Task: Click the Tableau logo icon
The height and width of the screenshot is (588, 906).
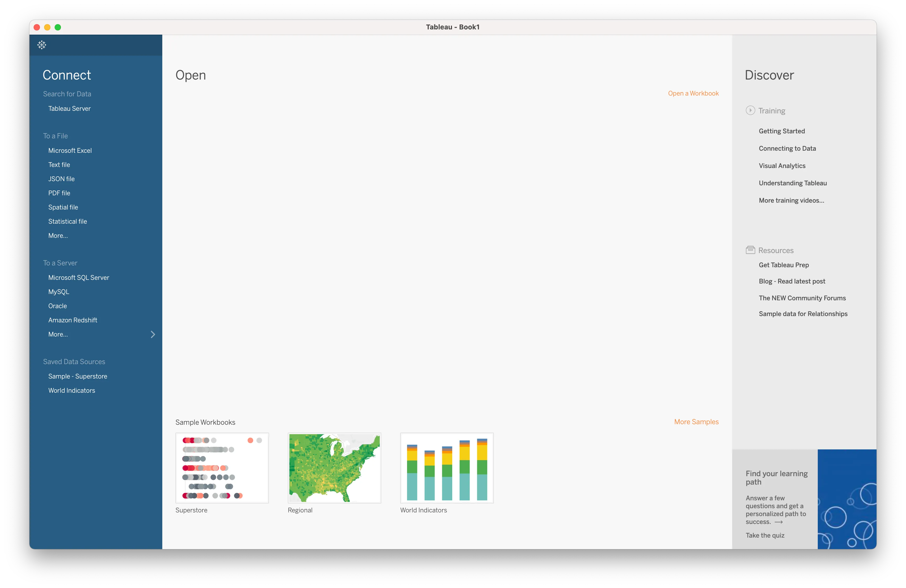Action: (42, 45)
